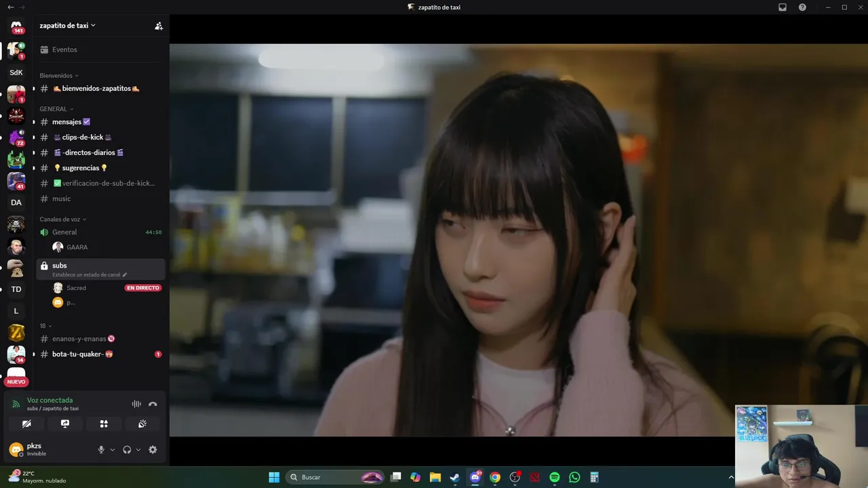Viewport: 868px width, 488px height.
Task: Select the SdK server in server list
Action: 16,73
